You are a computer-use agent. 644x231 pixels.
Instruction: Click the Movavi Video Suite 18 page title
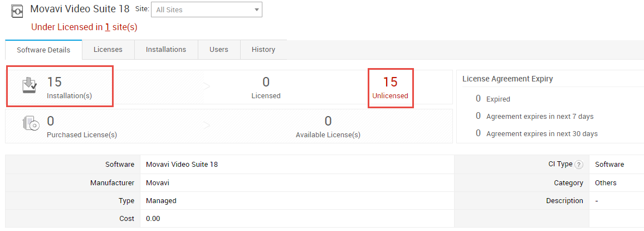click(x=80, y=8)
